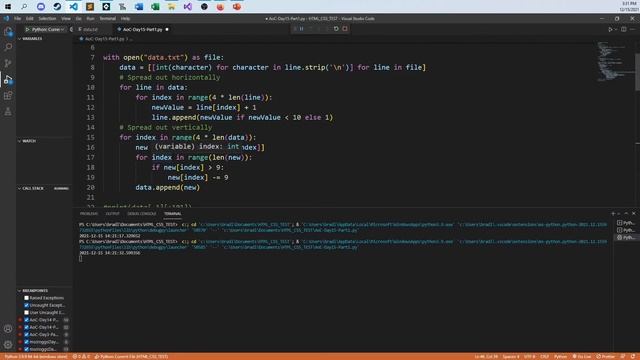Open the Run and Debug view
The image size is (640, 360).
[8, 79]
